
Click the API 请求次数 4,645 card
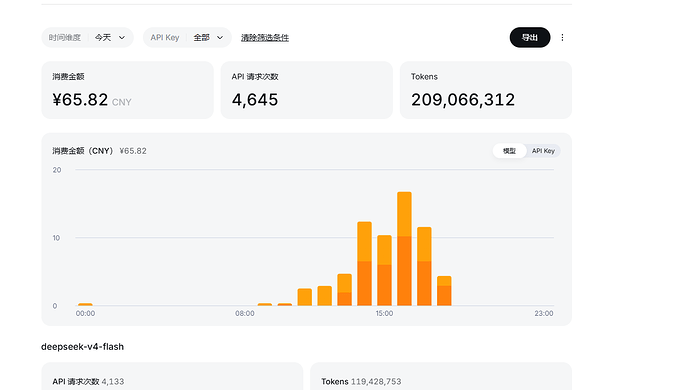click(x=307, y=90)
